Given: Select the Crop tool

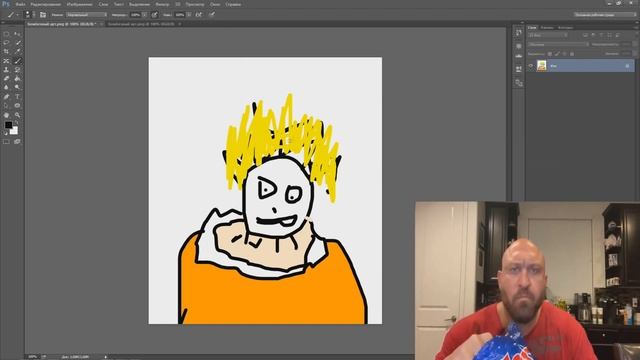Looking at the screenshot, I should point(6,52).
